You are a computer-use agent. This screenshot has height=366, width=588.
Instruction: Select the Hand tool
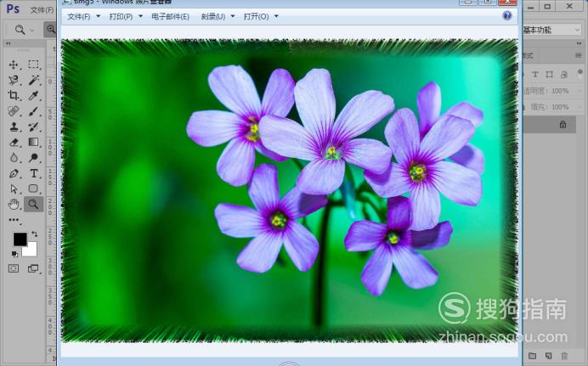point(14,204)
